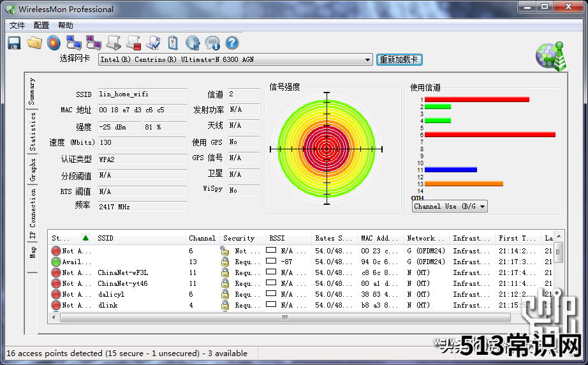Click the list's scroll left arrow
Image resolution: width=588 pixels, height=365 pixels.
[x=54, y=317]
